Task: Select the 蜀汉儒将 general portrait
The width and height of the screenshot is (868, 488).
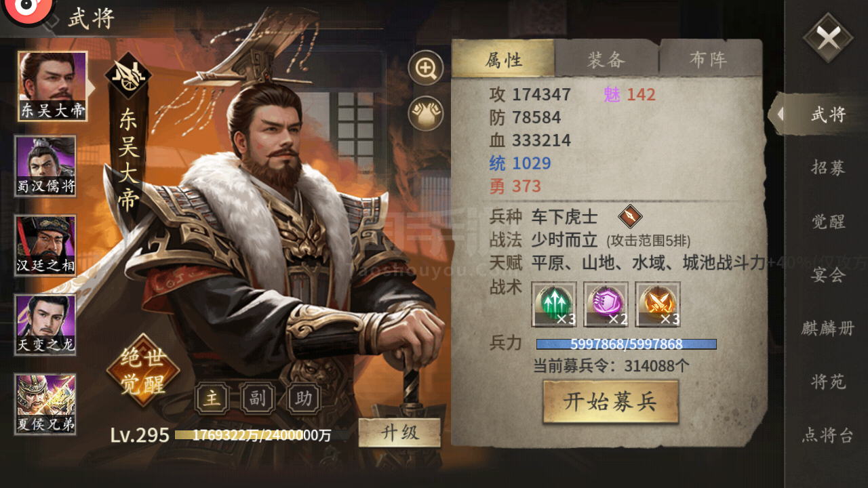Action: coord(45,166)
